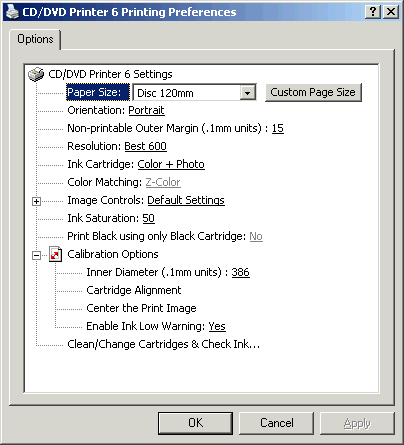Click the printer icon in the title bar
The image size is (404, 445).
12,12
